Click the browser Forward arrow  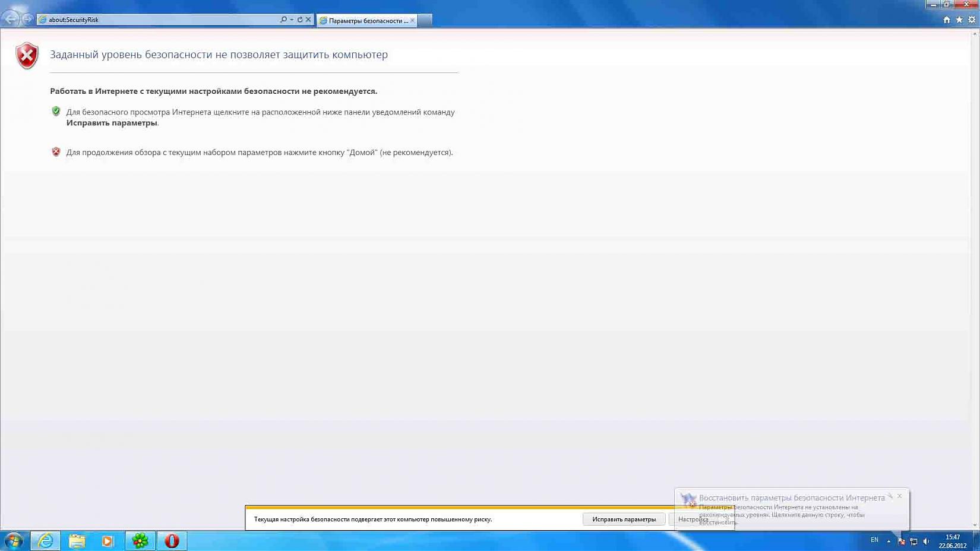tap(27, 19)
